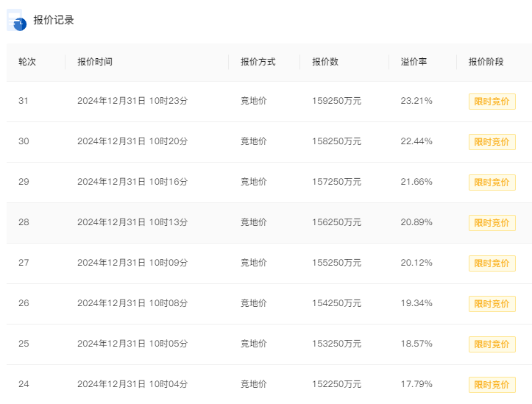Click the 155250万元 price cell
Viewport: 532px width, 404px height.
point(336,263)
